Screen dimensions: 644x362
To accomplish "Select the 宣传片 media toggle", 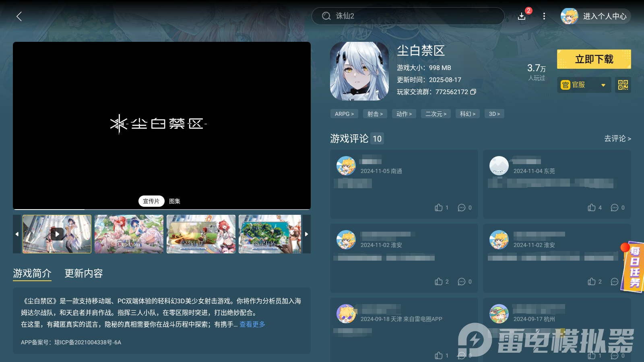I will pos(151,201).
